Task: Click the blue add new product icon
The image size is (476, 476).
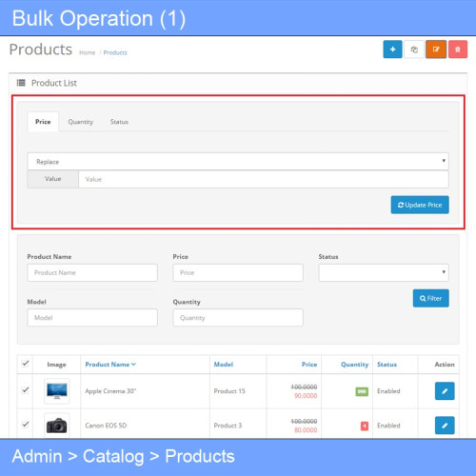Action: tap(392, 50)
